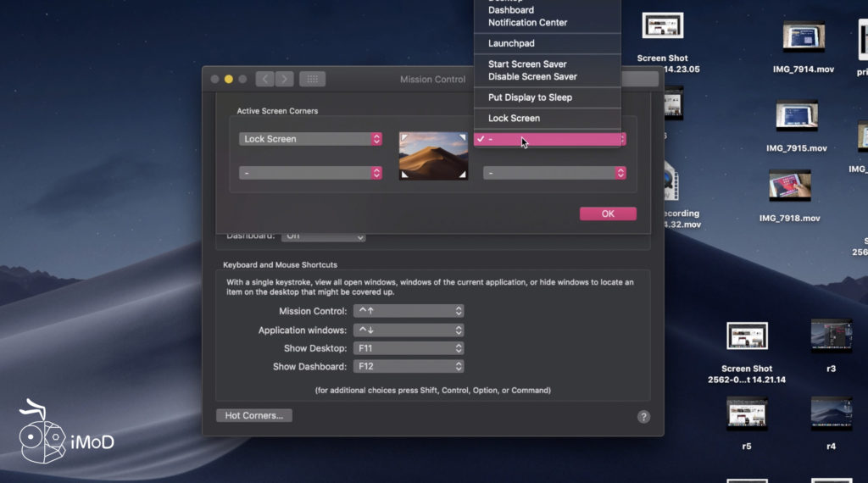Screen dimensions: 868x483
Task: Open Application windows shortcut dropdown
Action: 409,330
